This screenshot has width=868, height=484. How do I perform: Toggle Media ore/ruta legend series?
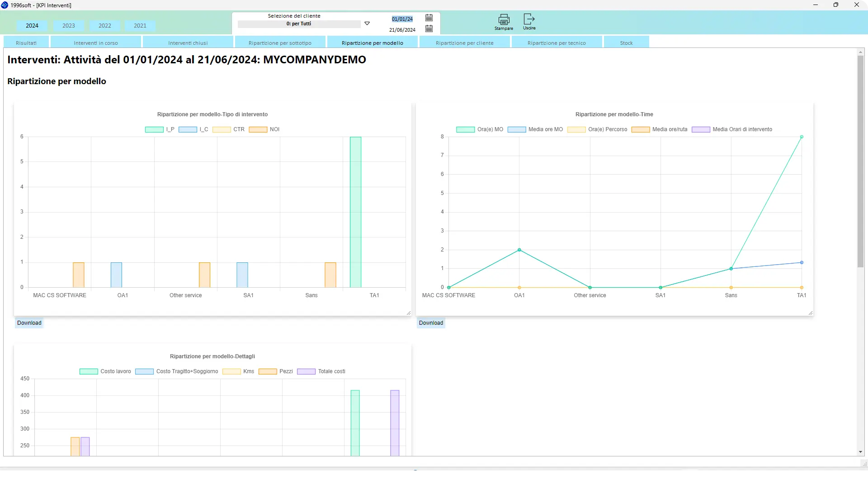click(660, 129)
